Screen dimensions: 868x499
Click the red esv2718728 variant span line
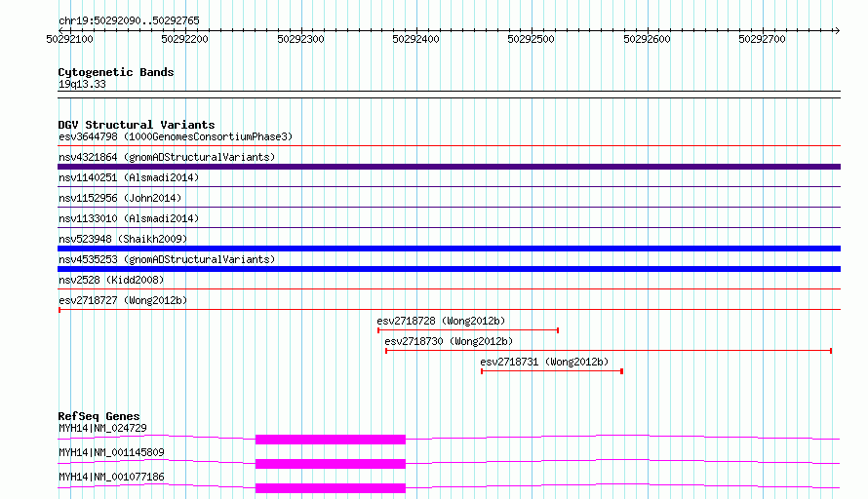[468, 330]
